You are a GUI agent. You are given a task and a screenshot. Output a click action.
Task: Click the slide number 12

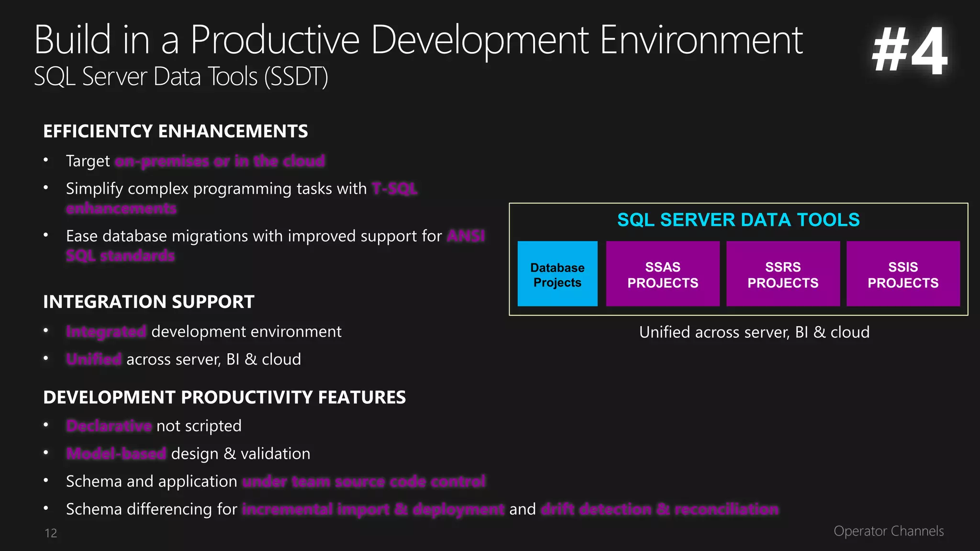(x=51, y=533)
